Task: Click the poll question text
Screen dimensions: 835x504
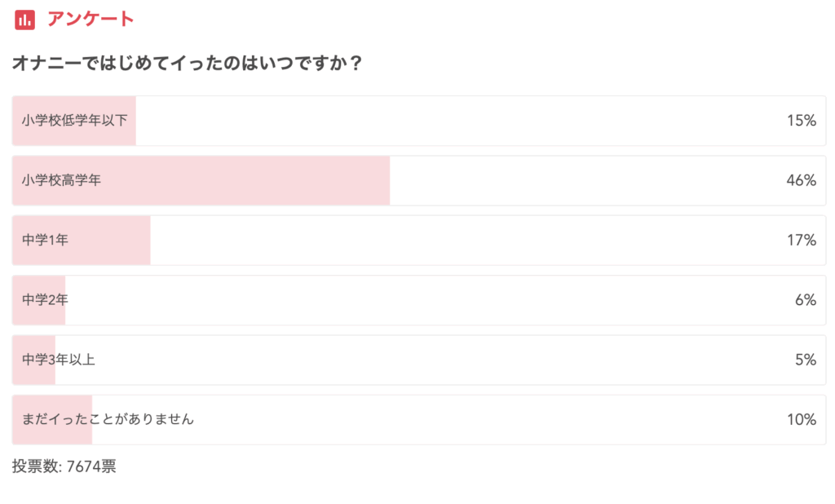Action: coord(188,63)
